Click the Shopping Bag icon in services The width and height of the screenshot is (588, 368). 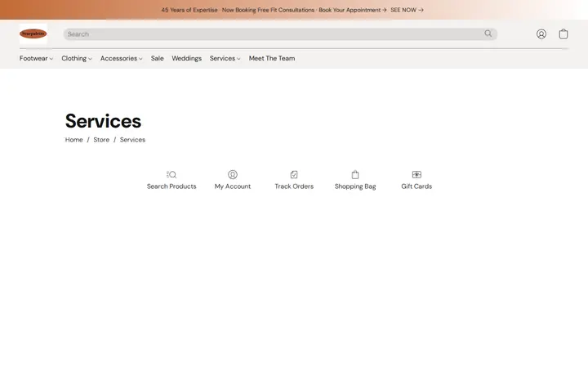[x=355, y=175]
